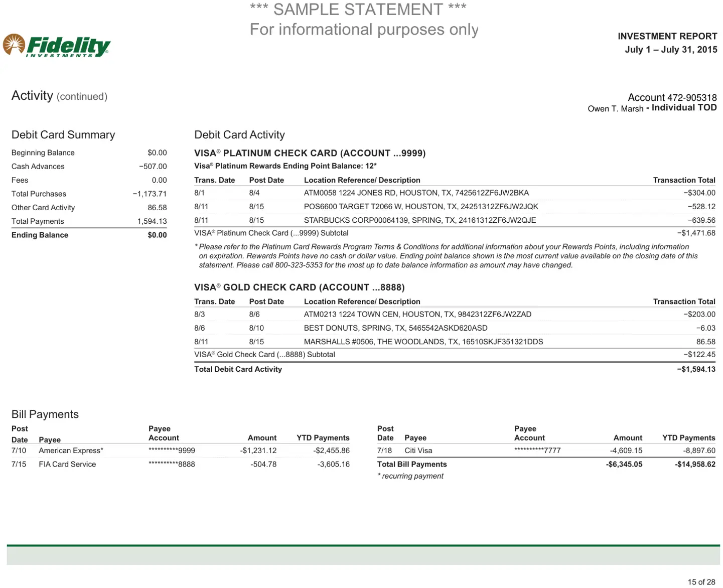Click the Fidelity Investments logo

click(x=57, y=46)
